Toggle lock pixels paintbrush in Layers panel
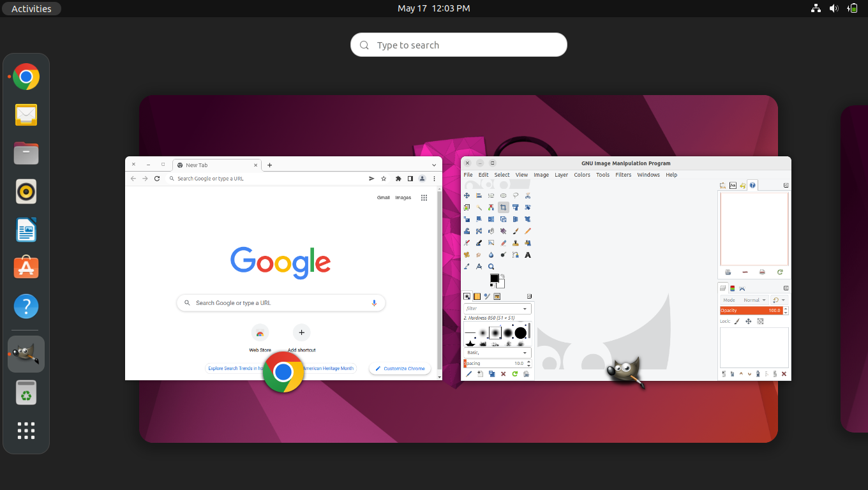The height and width of the screenshot is (490, 868). pyautogui.click(x=737, y=322)
